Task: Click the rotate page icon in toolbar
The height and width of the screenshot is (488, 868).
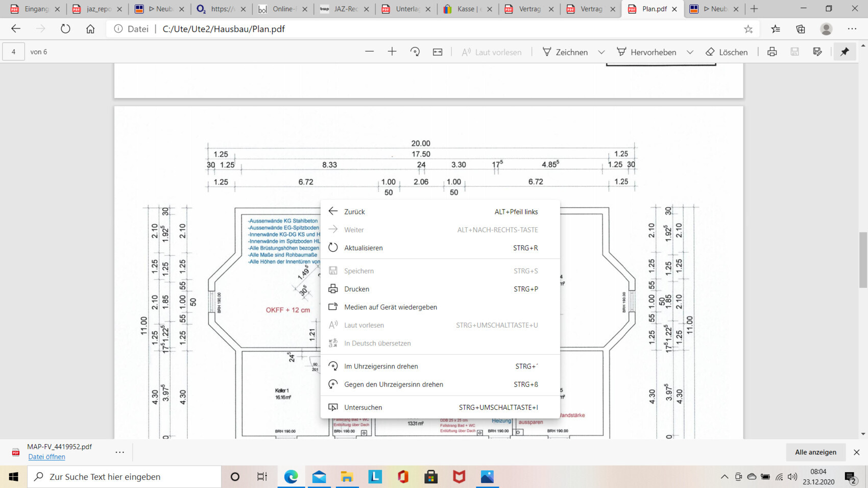Action: 415,52
